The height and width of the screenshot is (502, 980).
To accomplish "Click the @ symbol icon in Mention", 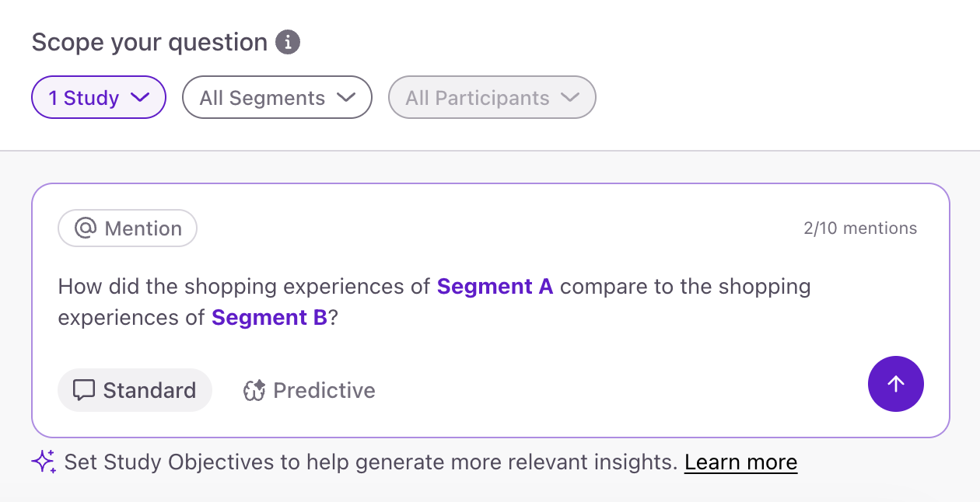I will 85,228.
